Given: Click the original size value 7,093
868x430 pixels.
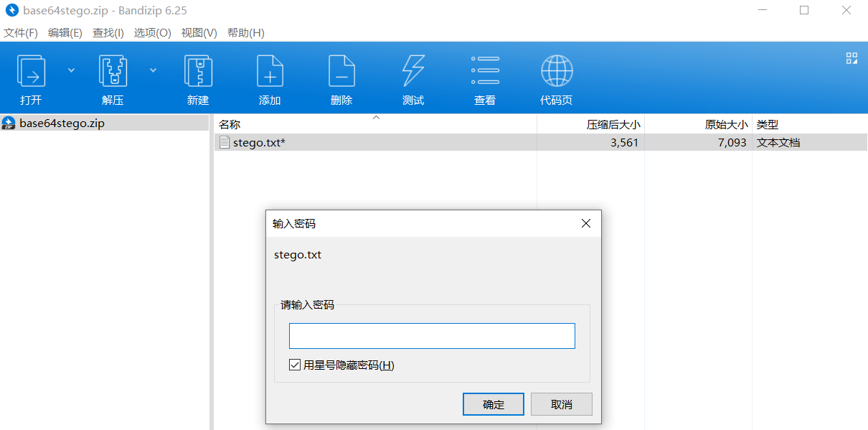Looking at the screenshot, I should click(x=732, y=142).
